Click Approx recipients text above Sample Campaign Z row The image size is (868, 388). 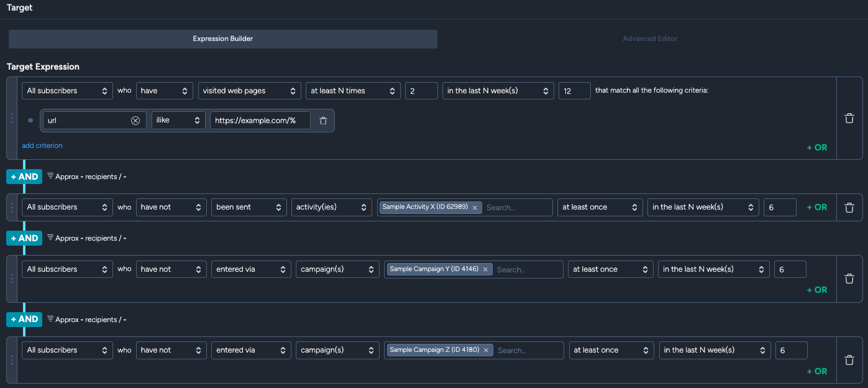click(x=91, y=320)
